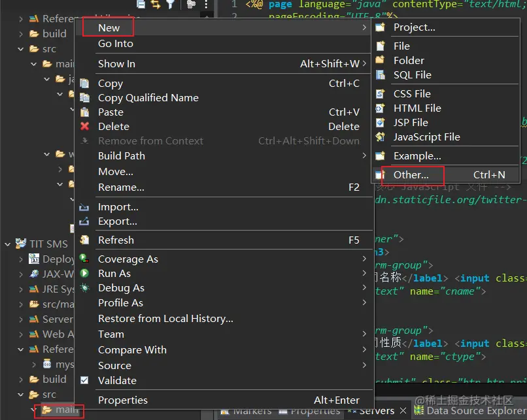527x420 pixels.
Task: Click the Paste clipboard icon
Action: point(84,112)
